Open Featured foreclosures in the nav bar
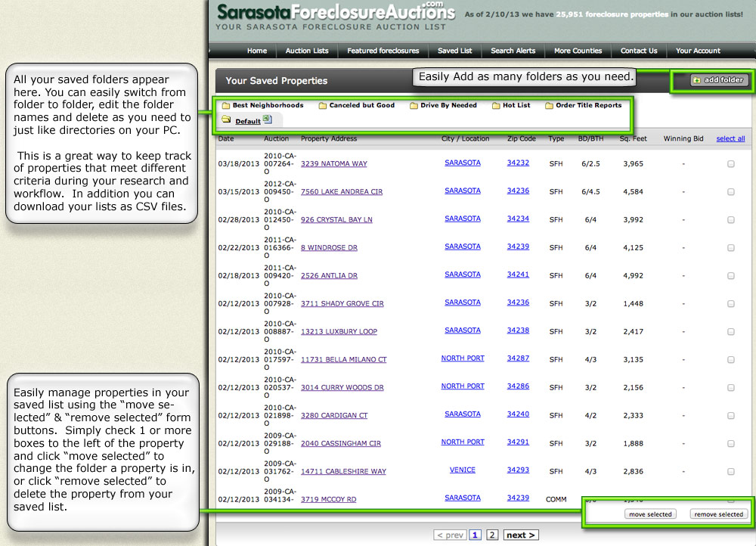 tap(383, 51)
